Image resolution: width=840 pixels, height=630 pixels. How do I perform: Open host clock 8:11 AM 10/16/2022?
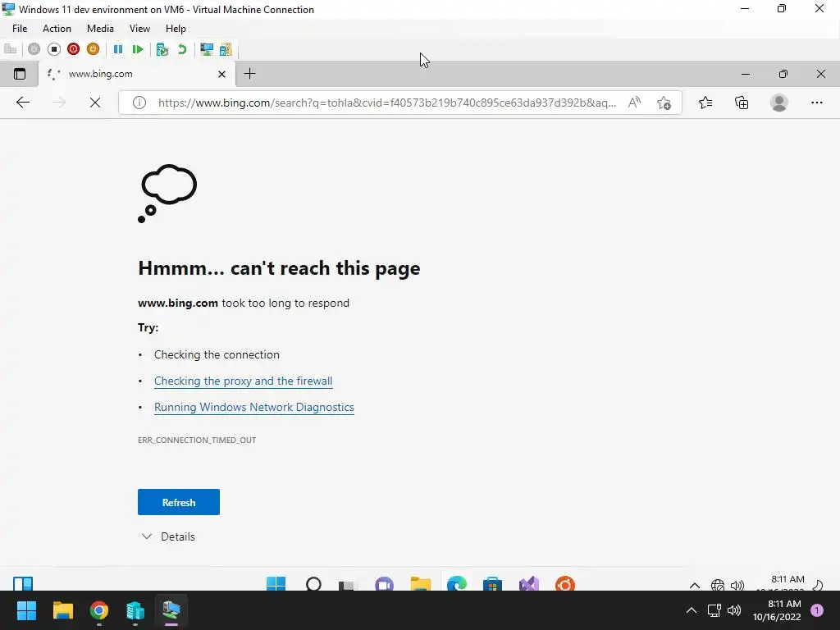(x=777, y=610)
